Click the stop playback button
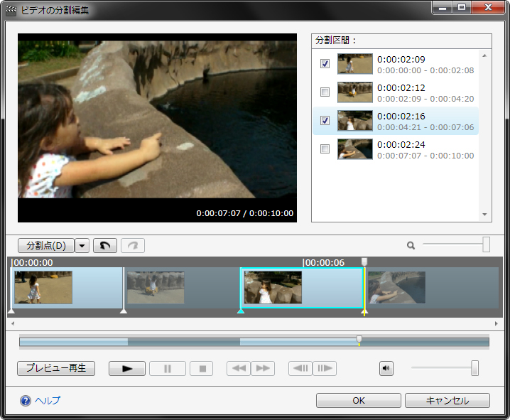Image resolution: width=510 pixels, height=420 pixels. pyautogui.click(x=202, y=369)
